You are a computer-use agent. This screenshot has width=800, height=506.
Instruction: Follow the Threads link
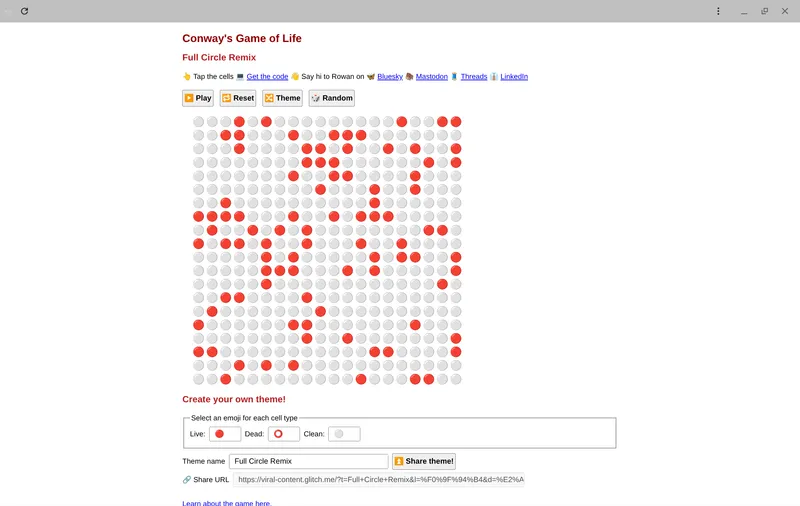pos(474,76)
